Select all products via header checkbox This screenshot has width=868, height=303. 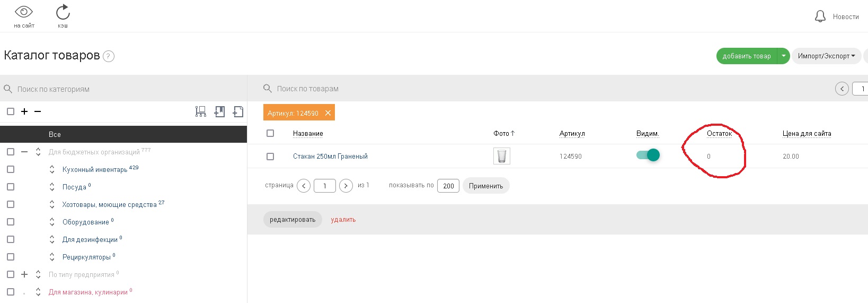pyautogui.click(x=270, y=133)
